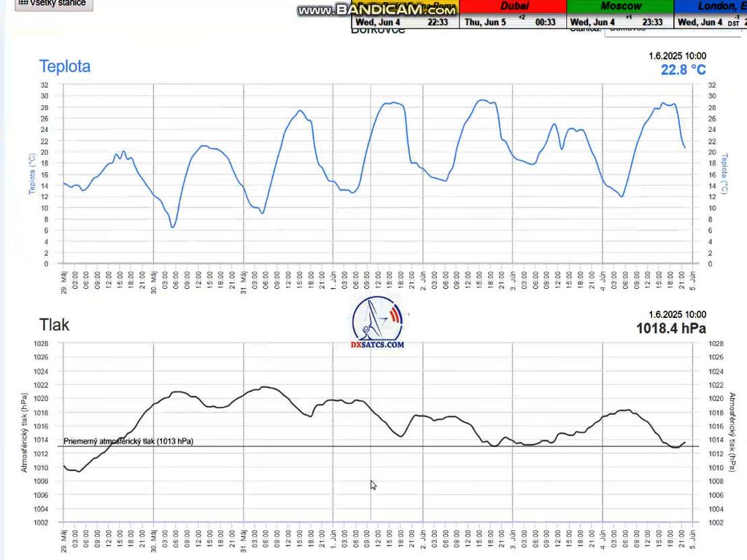Screen dimensions: 747x560
Task: Click the Bandicam watermark text
Action: [x=376, y=10]
